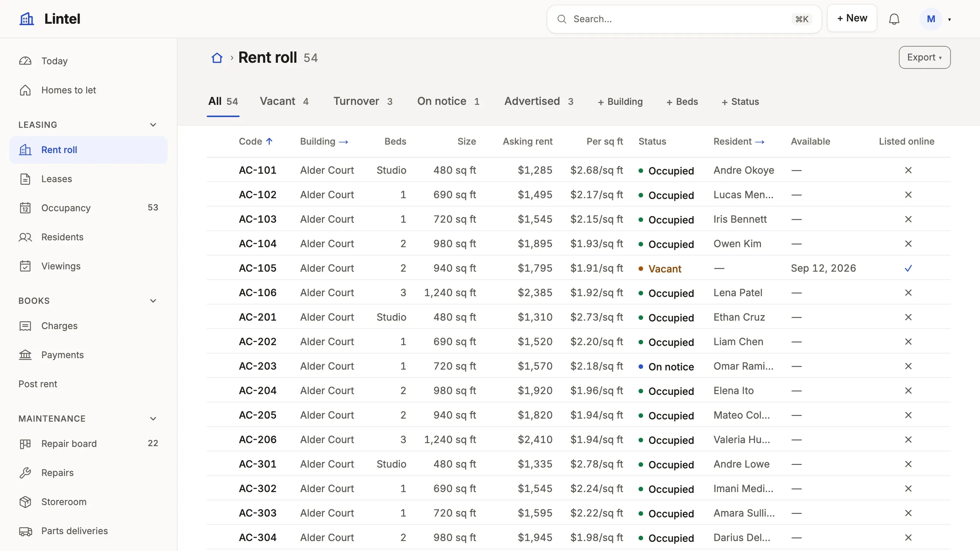Viewport: 980px width, 551px height.
Task: Open the account menu caret
Action: (950, 20)
